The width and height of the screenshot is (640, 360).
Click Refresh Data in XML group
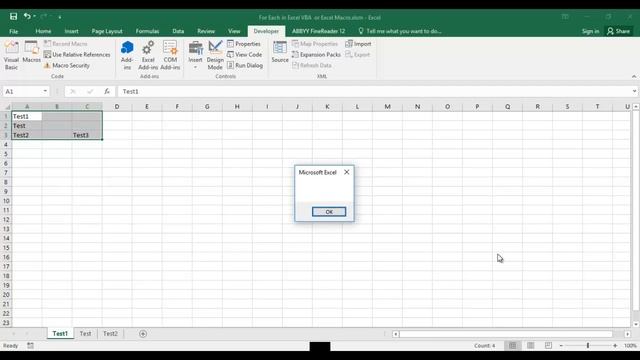312,65
